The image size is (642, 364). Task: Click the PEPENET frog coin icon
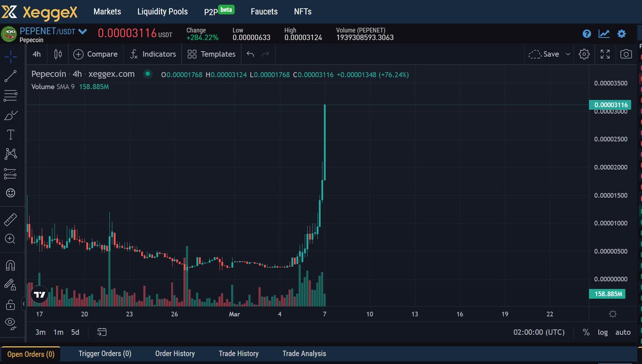[9, 34]
